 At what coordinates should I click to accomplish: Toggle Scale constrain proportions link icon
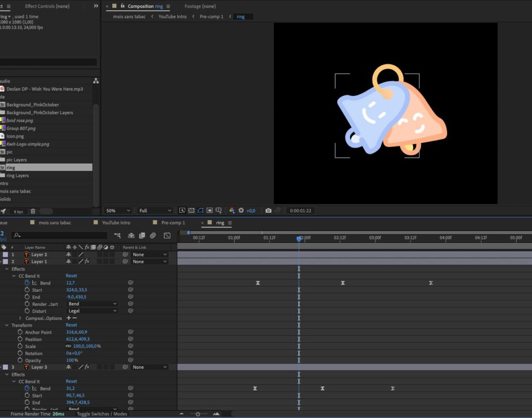click(x=68, y=346)
